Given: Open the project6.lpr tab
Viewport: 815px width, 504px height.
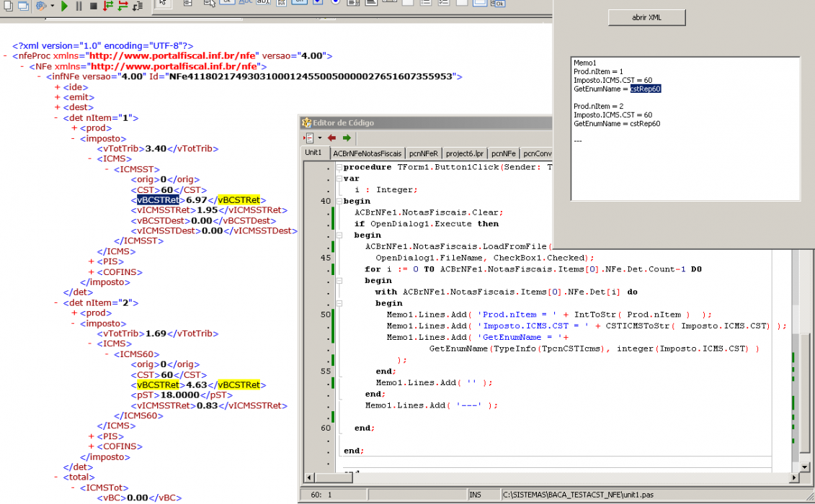Looking at the screenshot, I should click(465, 154).
